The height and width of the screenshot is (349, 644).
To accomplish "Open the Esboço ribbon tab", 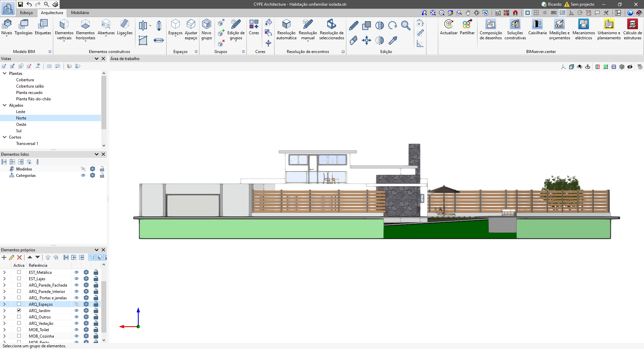I will click(26, 12).
